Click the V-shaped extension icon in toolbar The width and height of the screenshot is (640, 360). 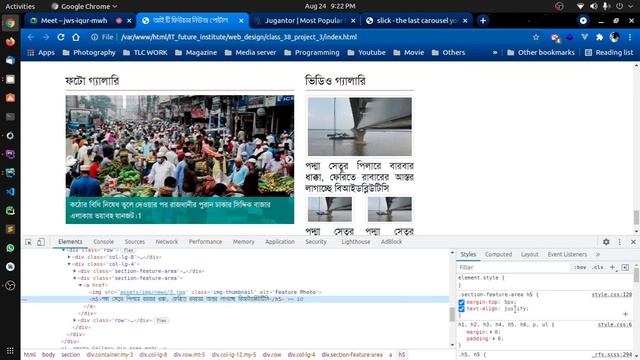click(584, 37)
